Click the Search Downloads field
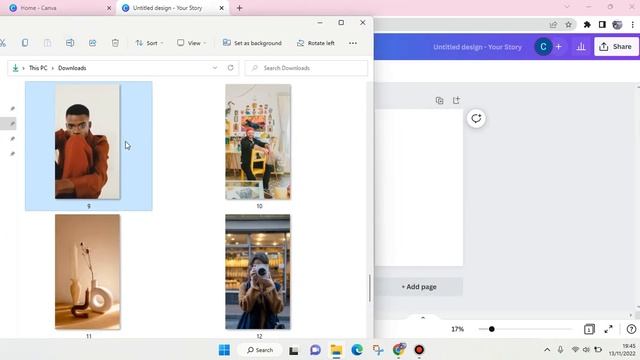This screenshot has height=360, width=640. pyautogui.click(x=306, y=68)
